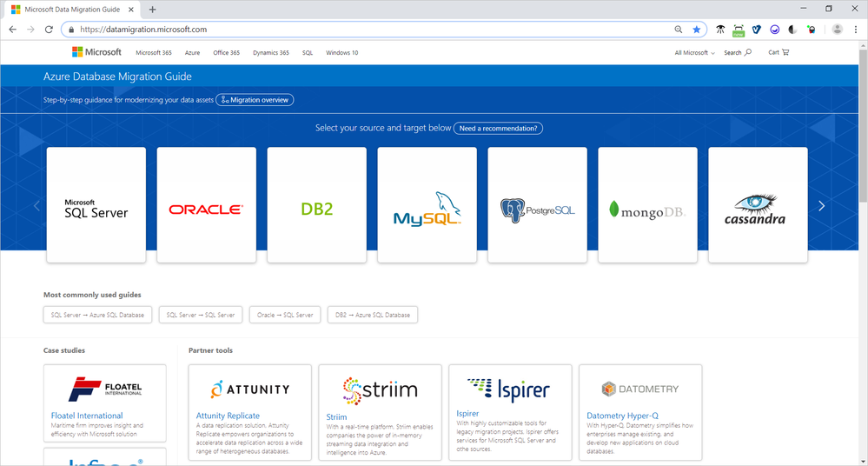Choose the PostgreSQL elephant logo card
868x466 pixels.
tap(538, 204)
